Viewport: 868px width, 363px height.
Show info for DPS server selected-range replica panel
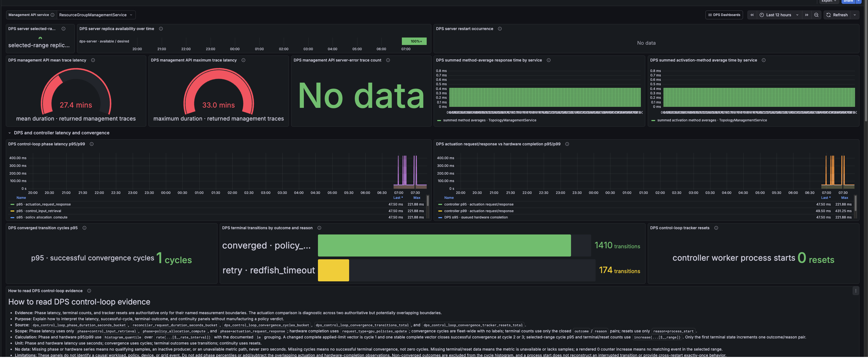point(63,29)
